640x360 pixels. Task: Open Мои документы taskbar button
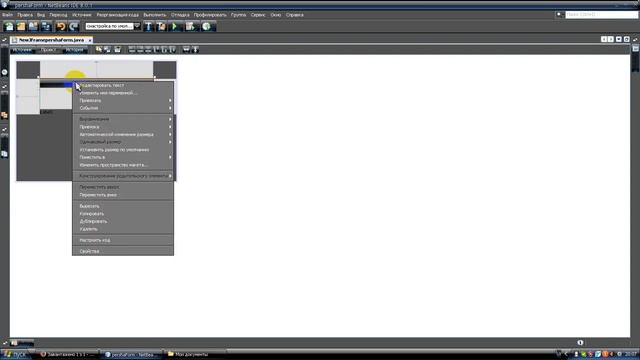point(194,354)
